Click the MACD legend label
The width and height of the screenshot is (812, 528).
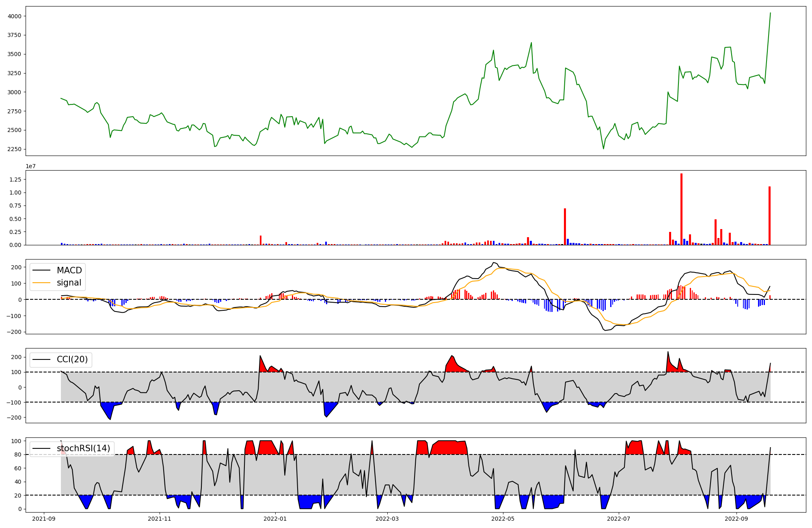click(x=69, y=270)
